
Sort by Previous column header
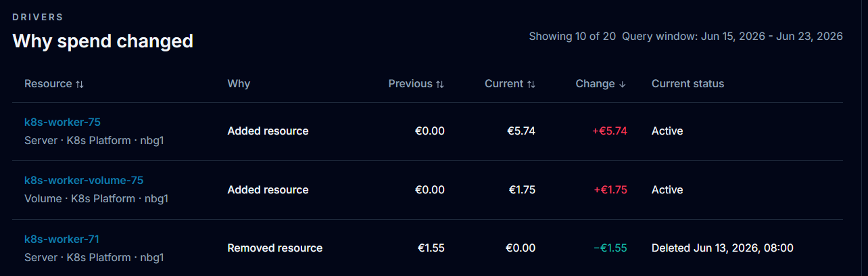coord(416,84)
